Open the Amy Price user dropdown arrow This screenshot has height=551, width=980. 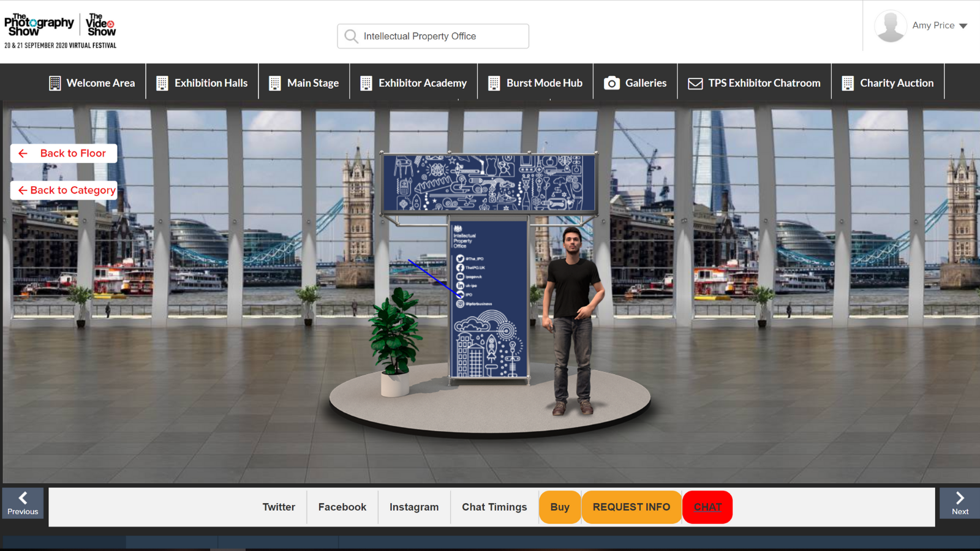tap(963, 26)
